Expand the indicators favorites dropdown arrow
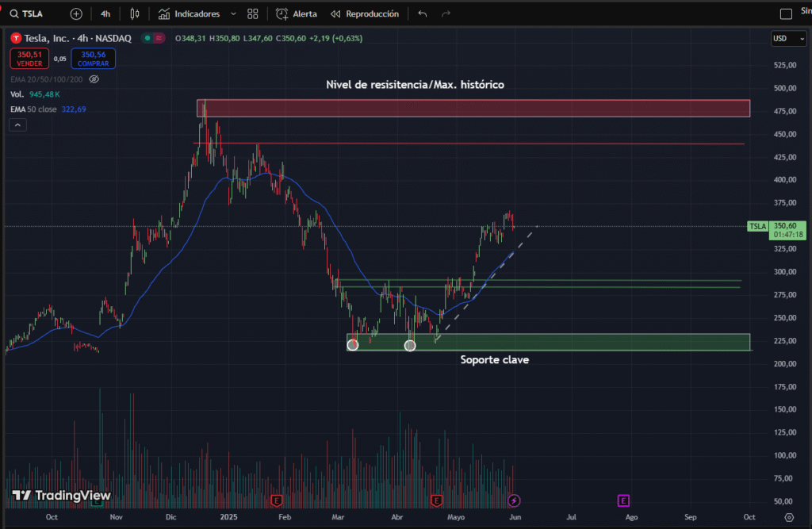 pos(232,13)
